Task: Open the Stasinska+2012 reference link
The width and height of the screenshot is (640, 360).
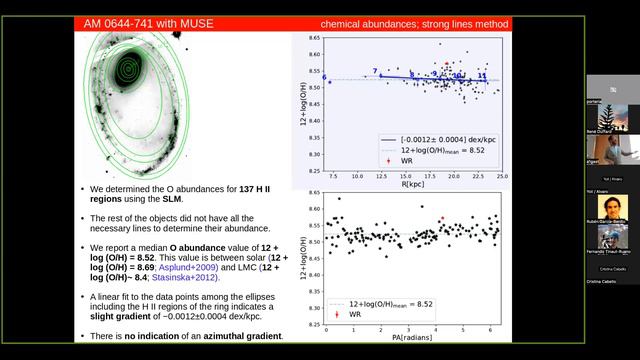Action: tap(185, 277)
